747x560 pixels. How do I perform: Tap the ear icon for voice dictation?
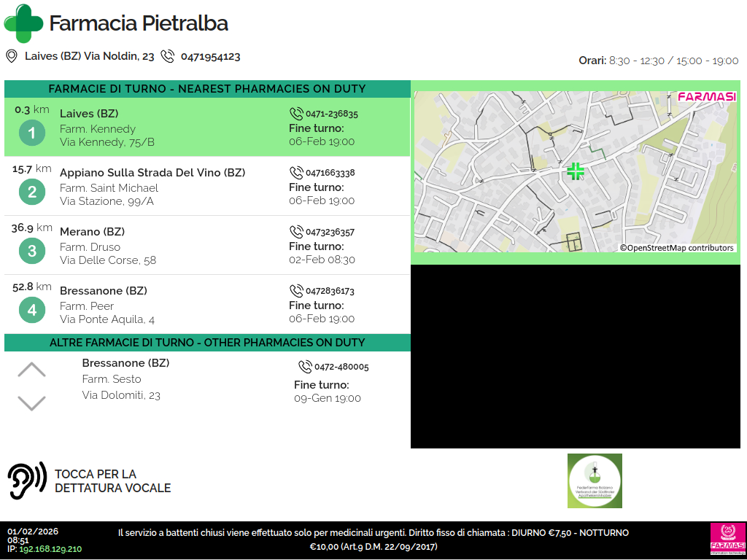(27, 481)
